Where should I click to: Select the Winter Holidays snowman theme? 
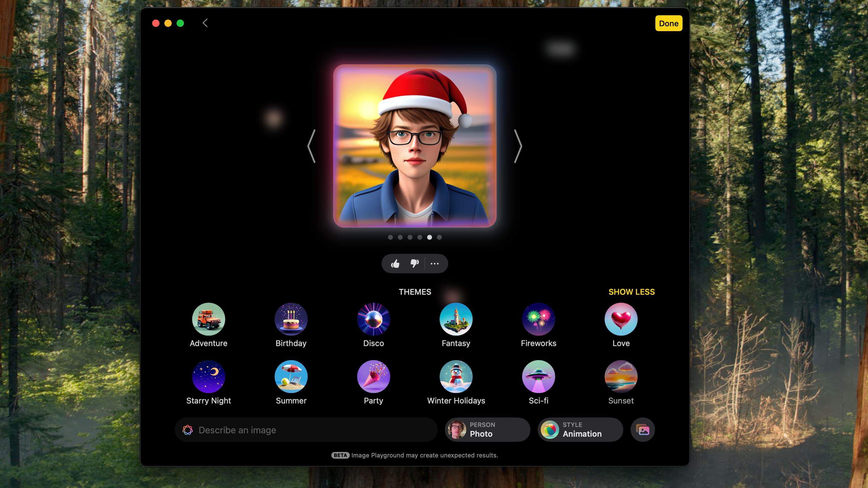click(456, 376)
